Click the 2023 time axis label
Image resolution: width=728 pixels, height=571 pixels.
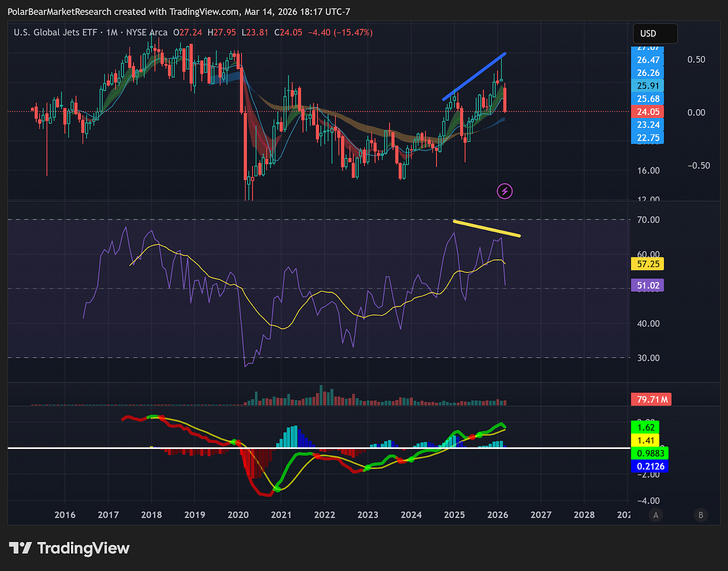(368, 515)
